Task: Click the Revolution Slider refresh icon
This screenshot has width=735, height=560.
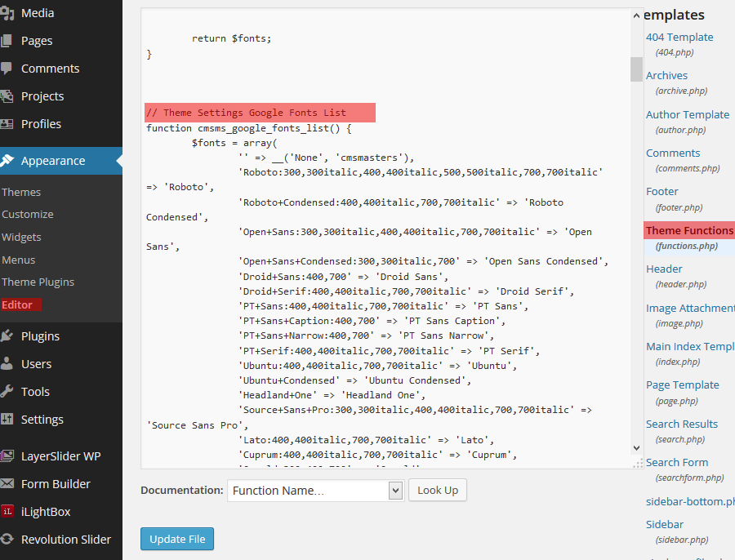Action: click(7, 539)
